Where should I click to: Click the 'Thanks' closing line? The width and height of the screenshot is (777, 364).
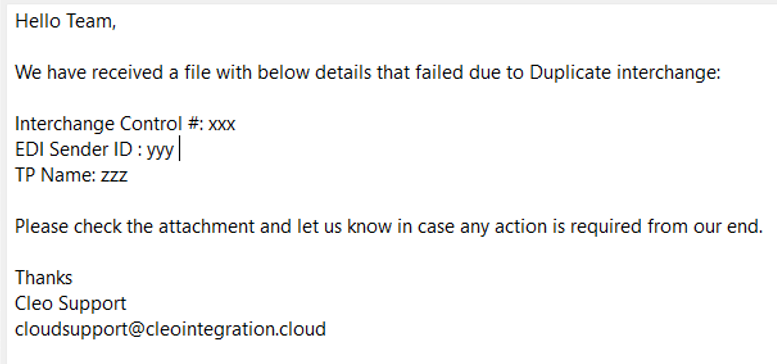pos(44,278)
